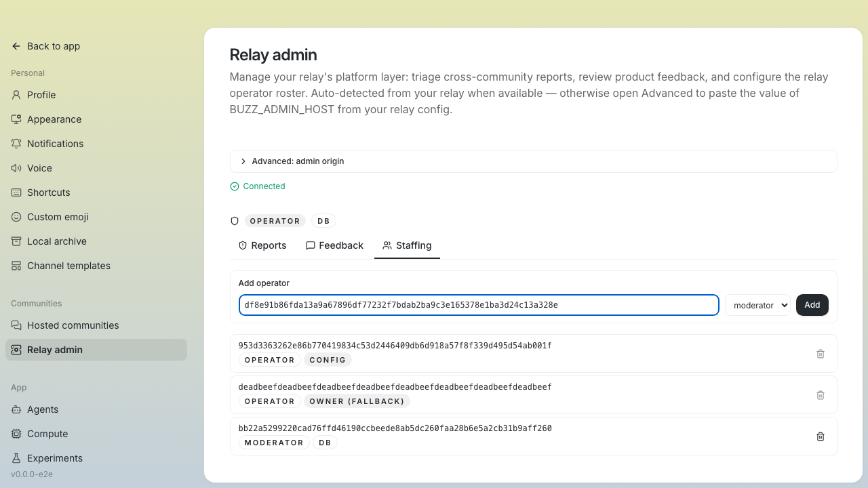
Task: Open Compute settings
Action: [96, 434]
